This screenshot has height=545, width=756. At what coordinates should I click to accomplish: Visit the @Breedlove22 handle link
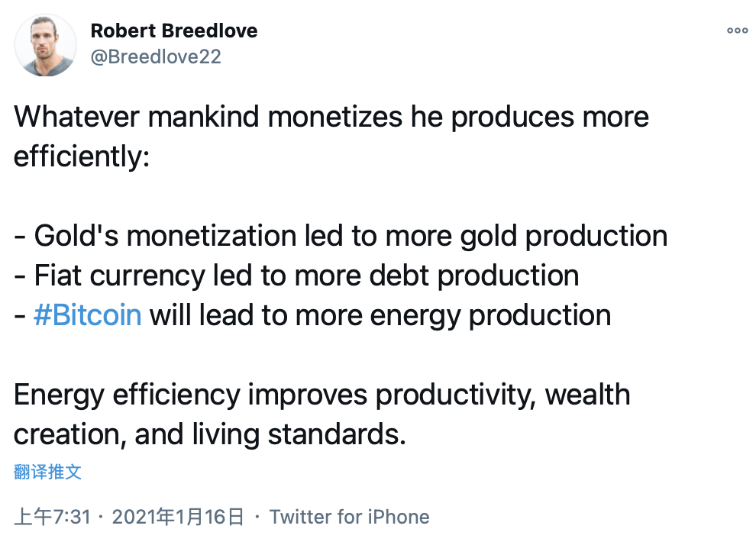click(156, 56)
